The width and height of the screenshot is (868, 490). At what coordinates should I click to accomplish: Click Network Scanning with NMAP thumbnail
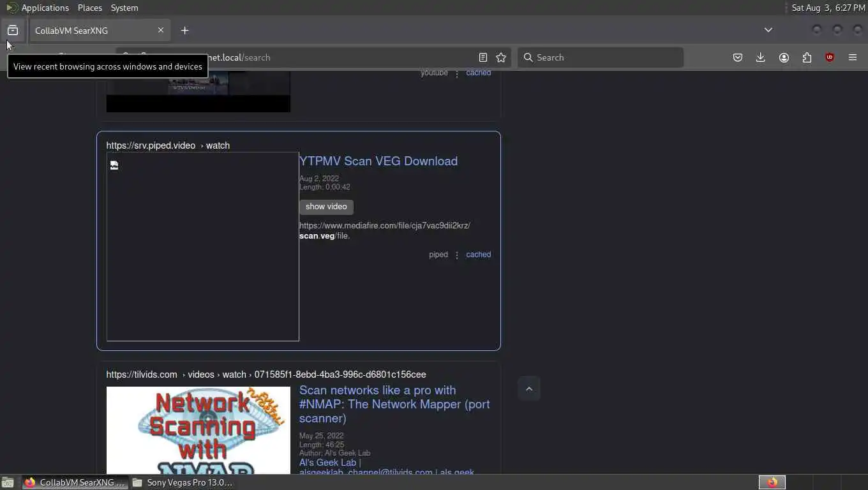[198, 430]
